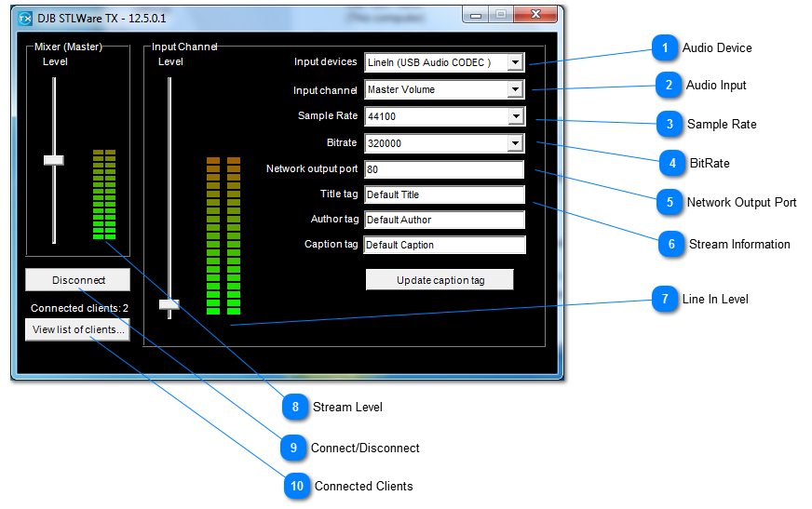The width and height of the screenshot is (812, 509).
Task: Click the number 10 Connected Clients badge
Action: click(x=297, y=486)
